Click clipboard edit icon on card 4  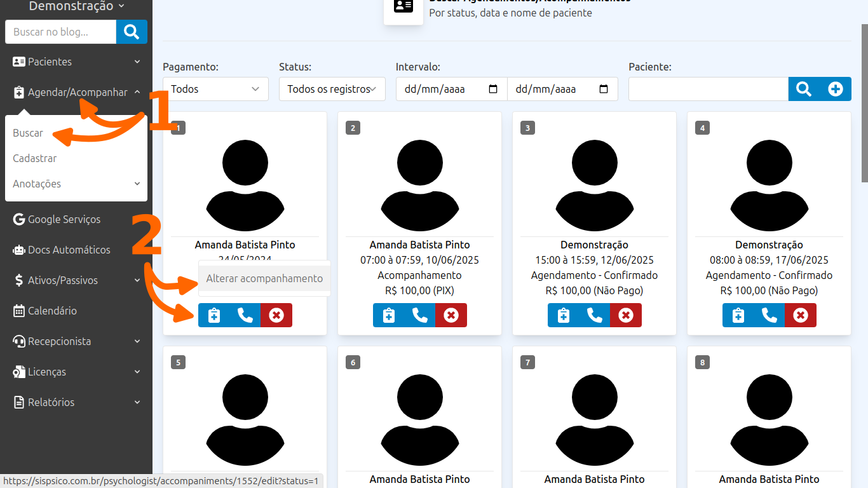[738, 315]
